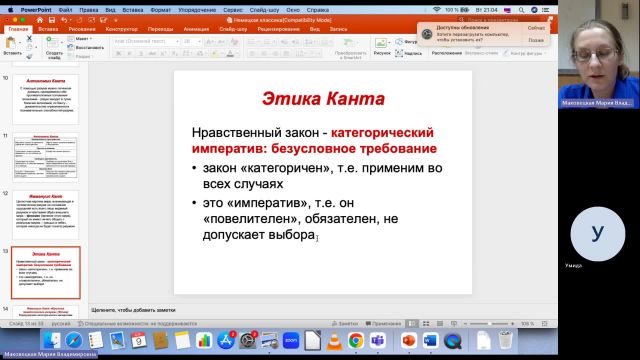Launch Safari from the dock

point(74,340)
